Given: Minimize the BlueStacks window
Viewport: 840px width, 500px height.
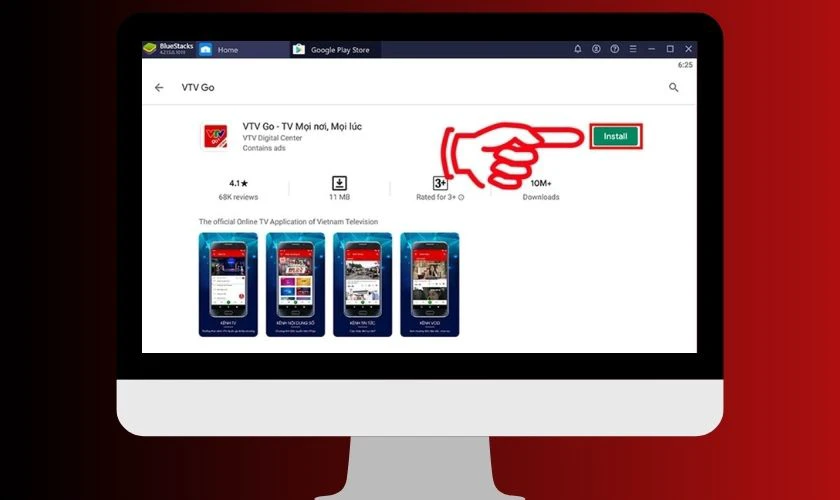Looking at the screenshot, I should 651,49.
